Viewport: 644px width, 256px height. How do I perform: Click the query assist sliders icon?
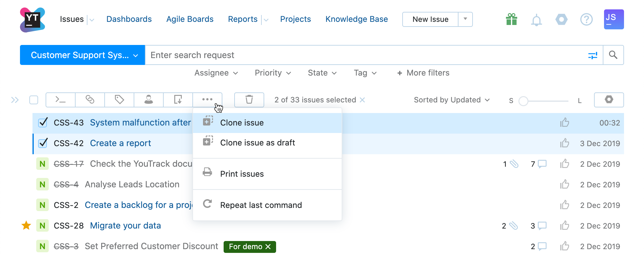click(x=592, y=55)
